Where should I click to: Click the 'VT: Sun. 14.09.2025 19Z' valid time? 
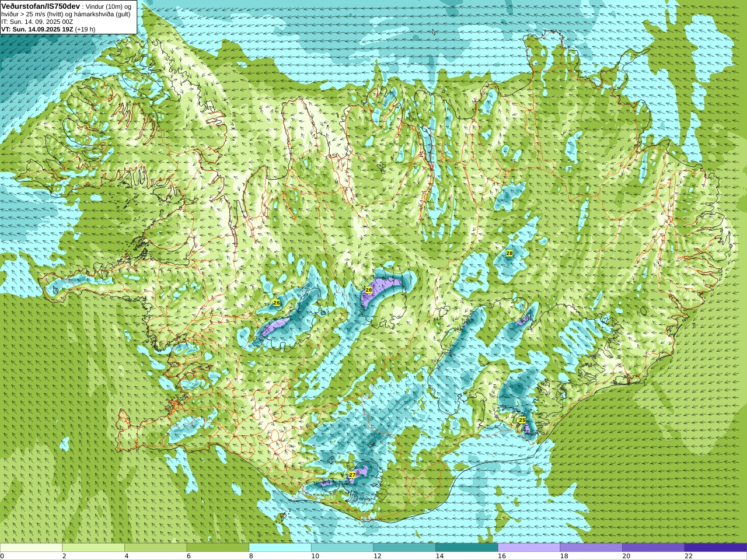37,29
